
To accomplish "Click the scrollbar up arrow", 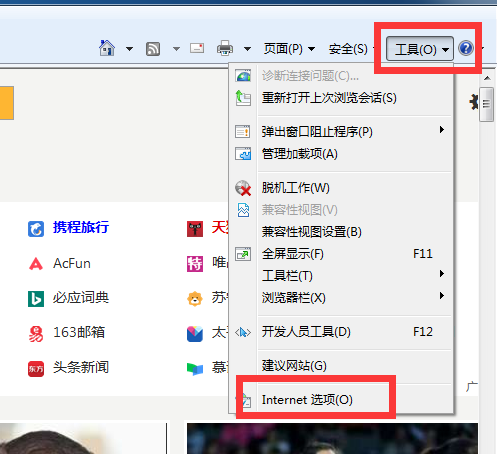I will (487, 78).
